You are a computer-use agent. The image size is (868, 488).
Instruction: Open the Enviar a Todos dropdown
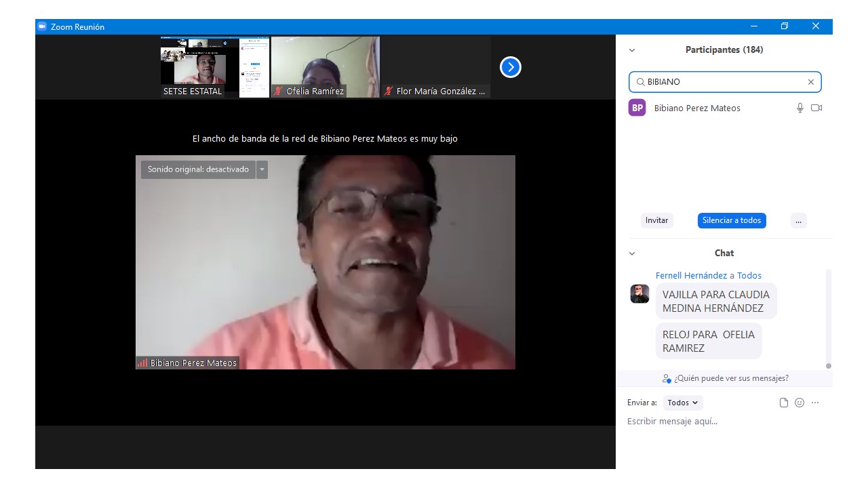coord(682,403)
